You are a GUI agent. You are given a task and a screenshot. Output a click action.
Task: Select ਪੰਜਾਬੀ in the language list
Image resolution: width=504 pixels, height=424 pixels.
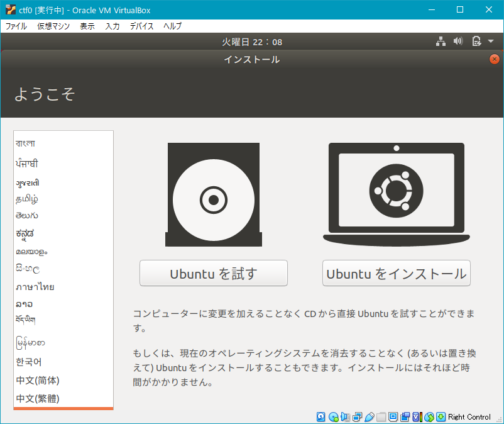63,164
